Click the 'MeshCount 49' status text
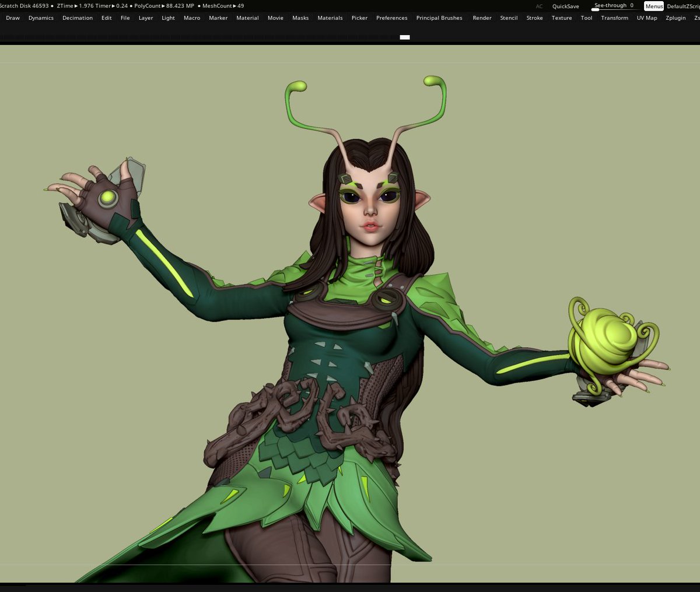Image resolution: width=700 pixels, height=592 pixels. (223, 6)
